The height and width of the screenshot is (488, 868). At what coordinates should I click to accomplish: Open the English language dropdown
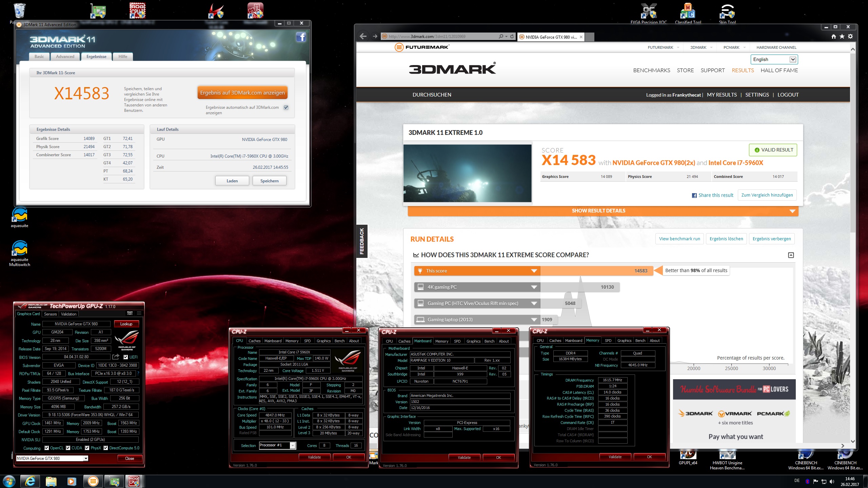[x=774, y=59]
